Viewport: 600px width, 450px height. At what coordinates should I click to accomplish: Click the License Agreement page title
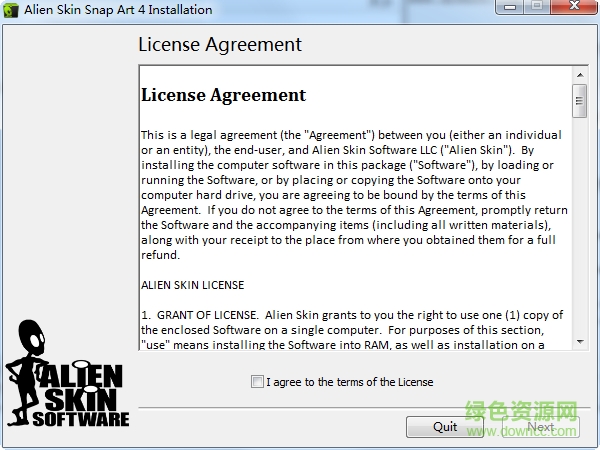(220, 44)
